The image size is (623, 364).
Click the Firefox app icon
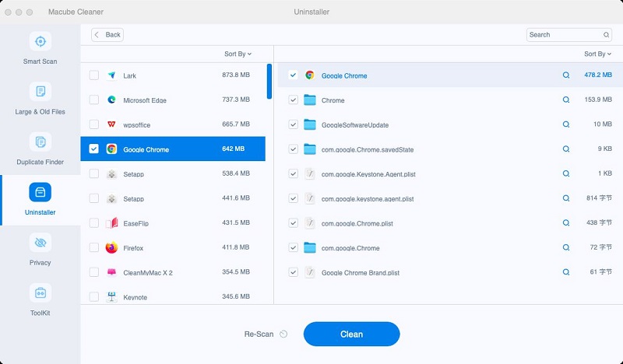pyautogui.click(x=111, y=247)
